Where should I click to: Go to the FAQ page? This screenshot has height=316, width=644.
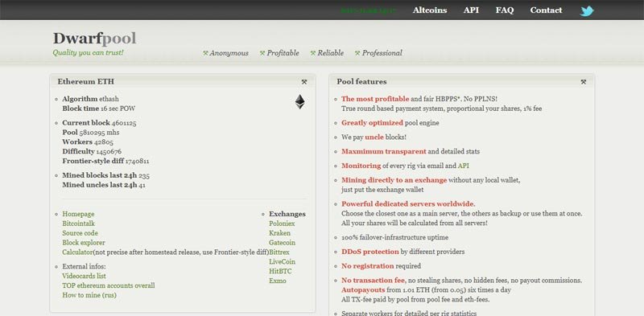(505, 10)
